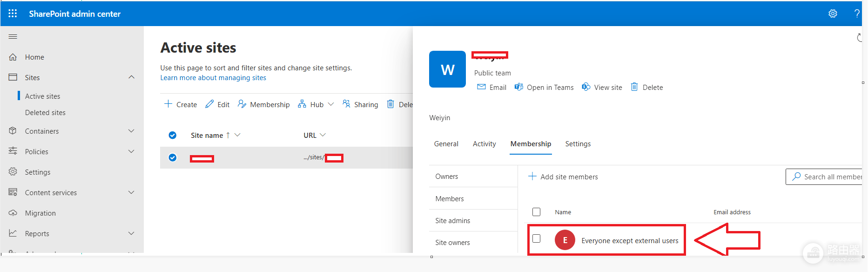The width and height of the screenshot is (868, 272).
Task: Expand the Containers section chevron
Action: (x=132, y=131)
